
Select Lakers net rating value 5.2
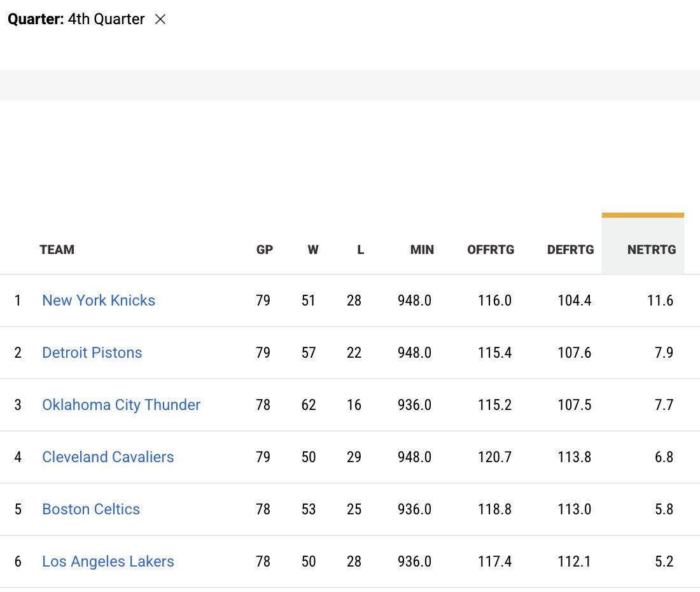tap(664, 561)
